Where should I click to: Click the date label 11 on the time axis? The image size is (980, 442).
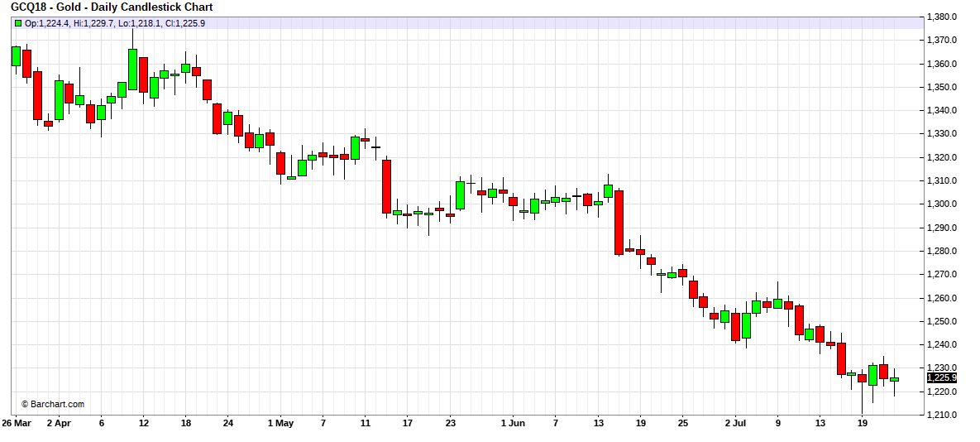(x=366, y=423)
